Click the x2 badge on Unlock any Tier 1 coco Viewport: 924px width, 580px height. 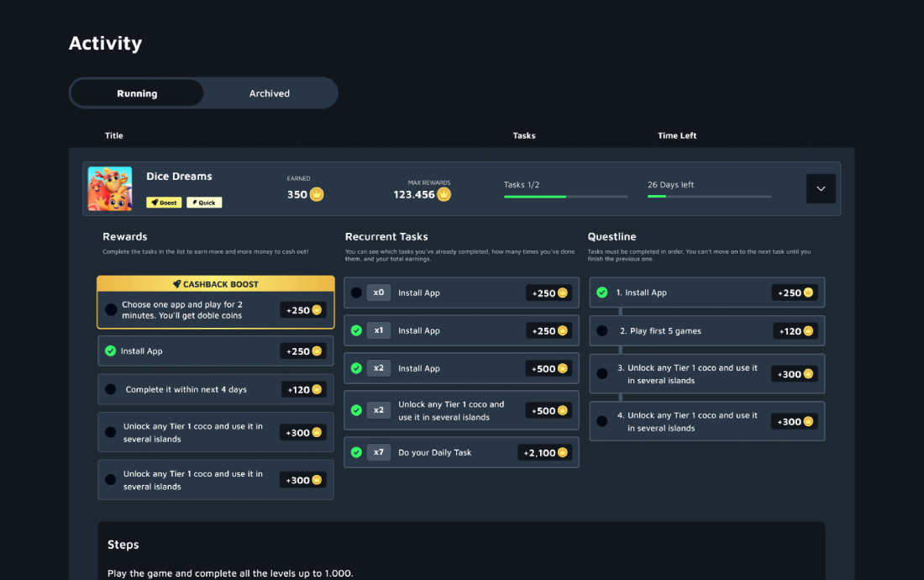click(x=378, y=410)
